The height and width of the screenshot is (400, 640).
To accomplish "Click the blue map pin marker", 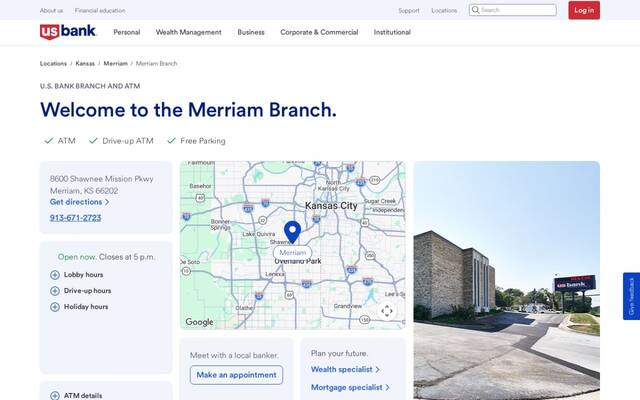I will click(292, 232).
